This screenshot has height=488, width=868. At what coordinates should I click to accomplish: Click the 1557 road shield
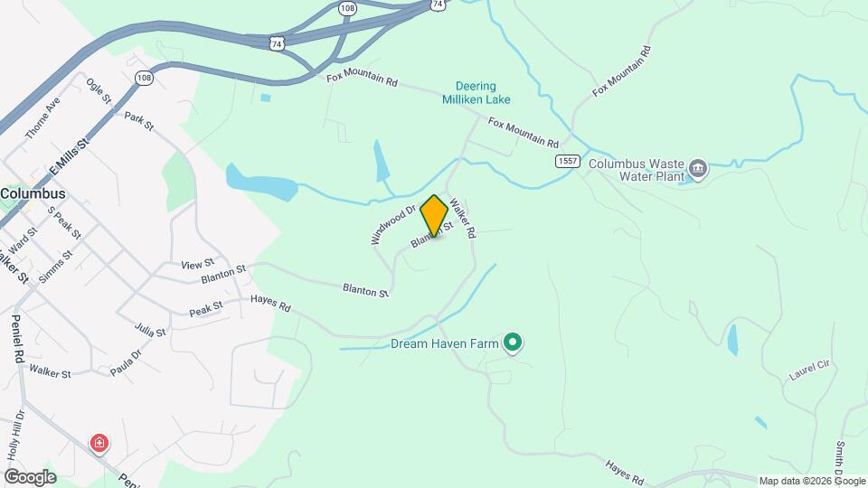point(568,161)
